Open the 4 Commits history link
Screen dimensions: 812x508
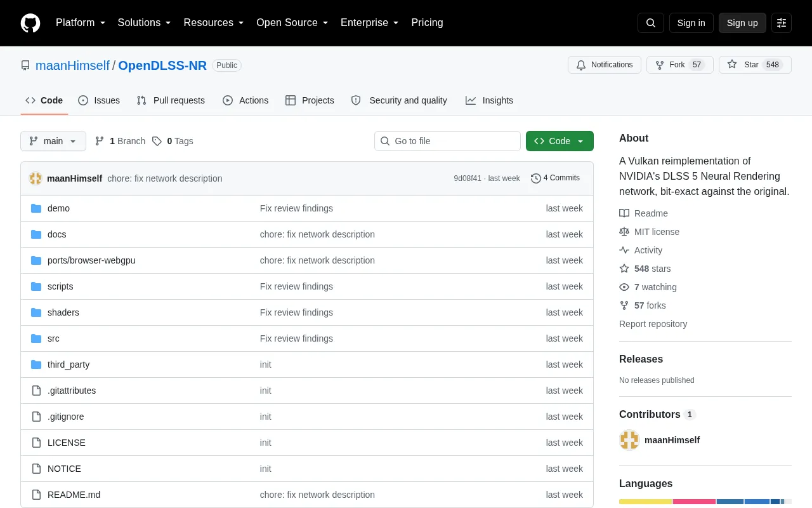[556, 178]
